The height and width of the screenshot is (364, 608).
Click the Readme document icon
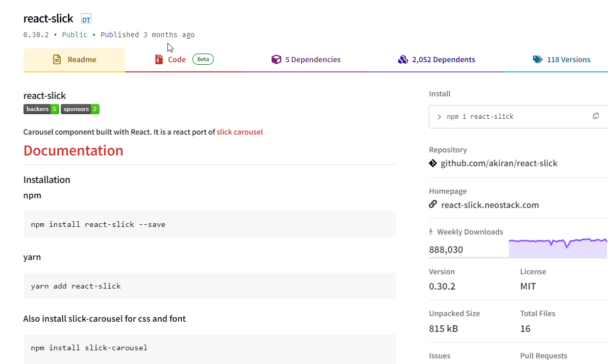point(57,59)
